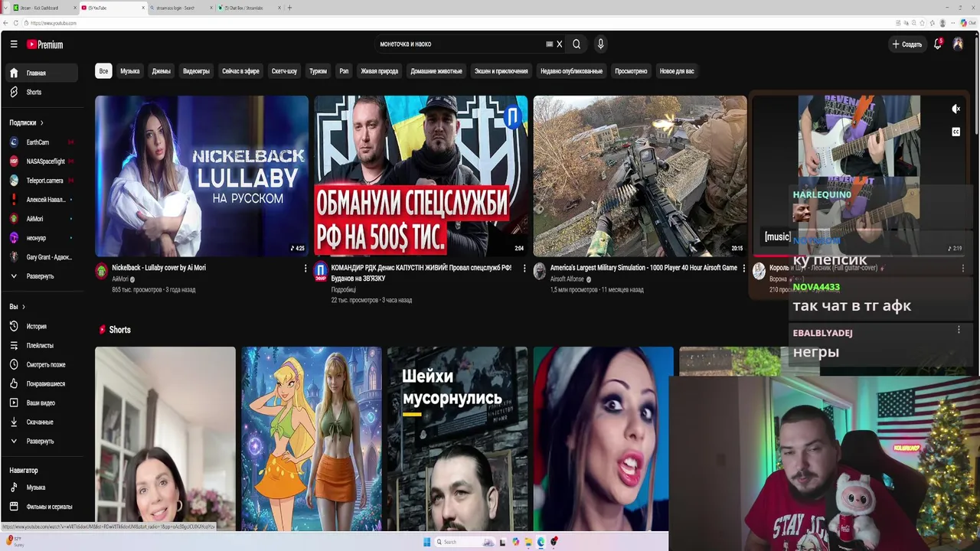This screenshot has height=551, width=980.
Task: Select the Музыка filter chip
Action: [130, 71]
